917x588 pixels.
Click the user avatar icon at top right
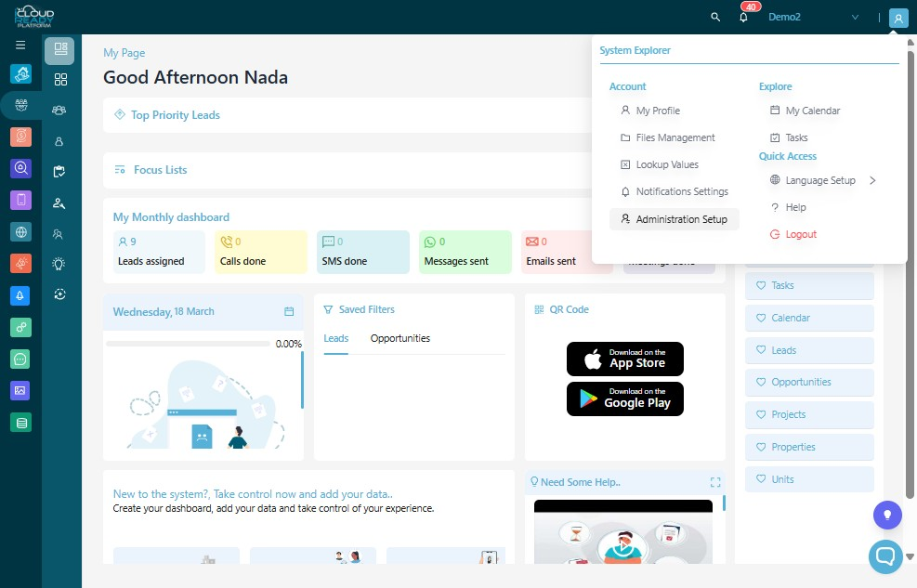pos(898,18)
